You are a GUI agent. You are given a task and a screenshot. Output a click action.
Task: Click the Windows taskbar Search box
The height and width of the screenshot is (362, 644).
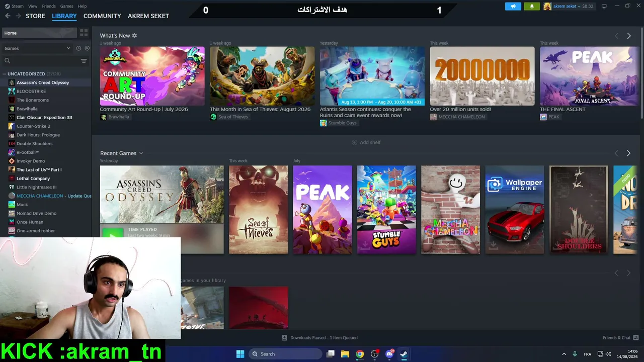coord(285,354)
